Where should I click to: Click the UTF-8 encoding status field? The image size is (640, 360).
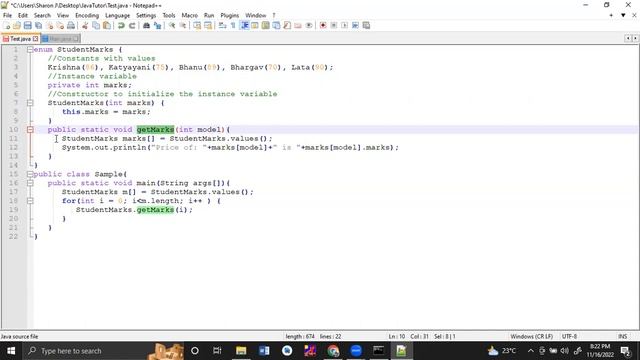[x=569, y=336]
